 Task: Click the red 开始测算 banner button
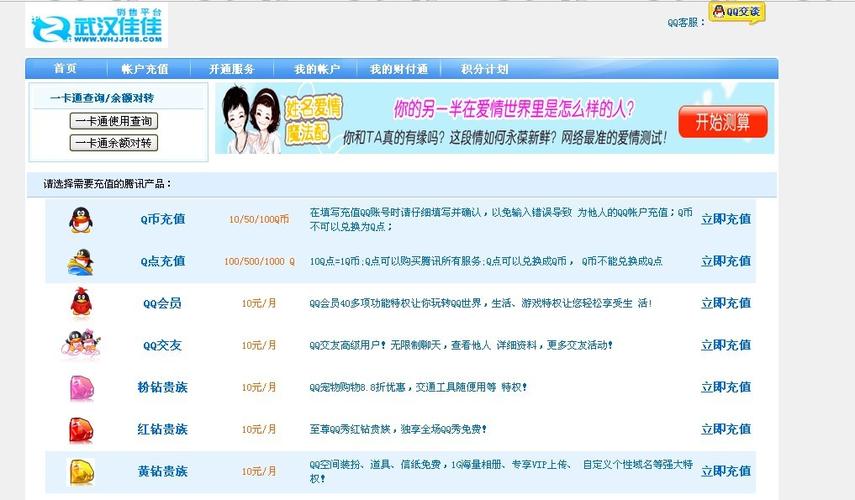click(723, 122)
